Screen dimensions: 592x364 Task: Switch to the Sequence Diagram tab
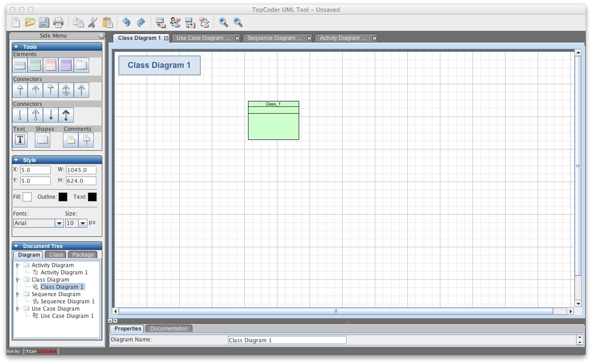(275, 38)
